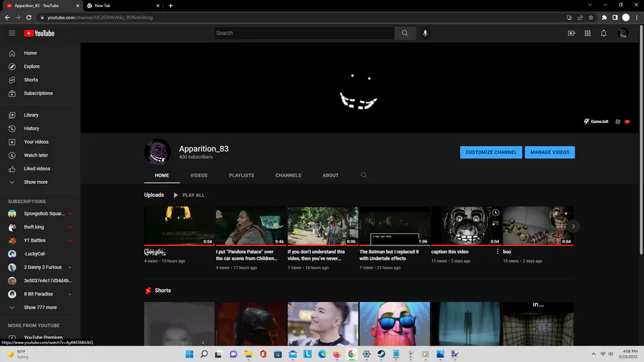Screen dimensions: 644x362
Task: Open Windows Start menu
Action: [x=190, y=354]
